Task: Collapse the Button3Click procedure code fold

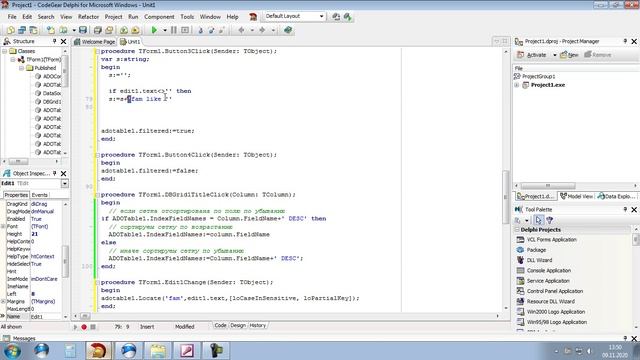Action: click(x=97, y=51)
